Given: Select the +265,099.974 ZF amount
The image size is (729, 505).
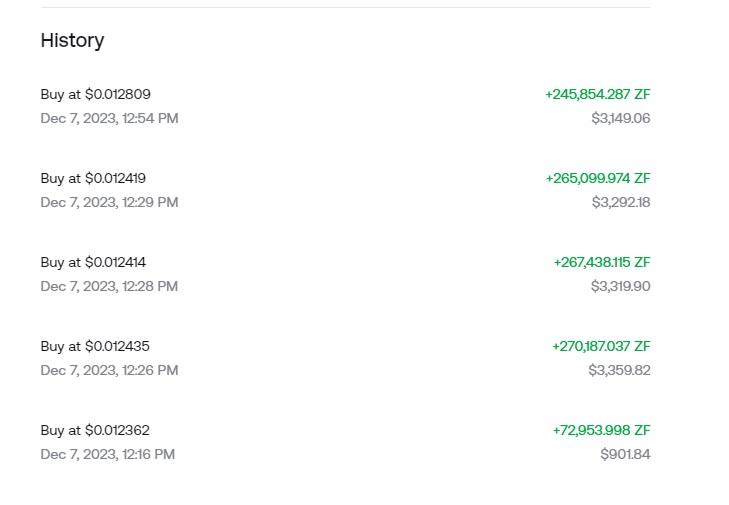Looking at the screenshot, I should [597, 178].
